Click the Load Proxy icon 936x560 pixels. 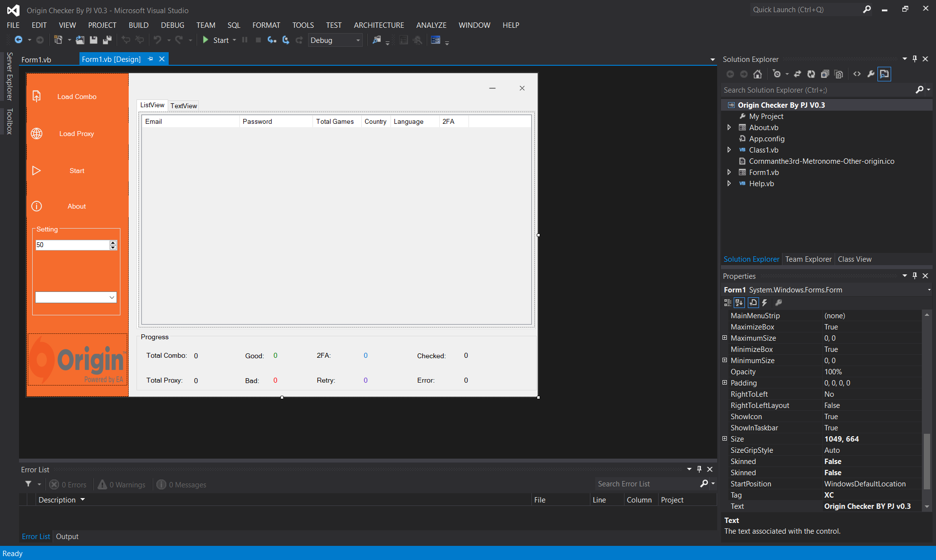[37, 134]
